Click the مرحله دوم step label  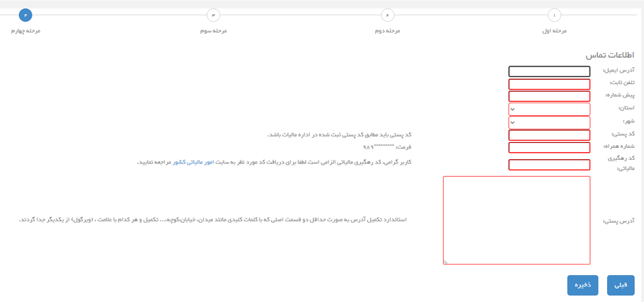(387, 31)
